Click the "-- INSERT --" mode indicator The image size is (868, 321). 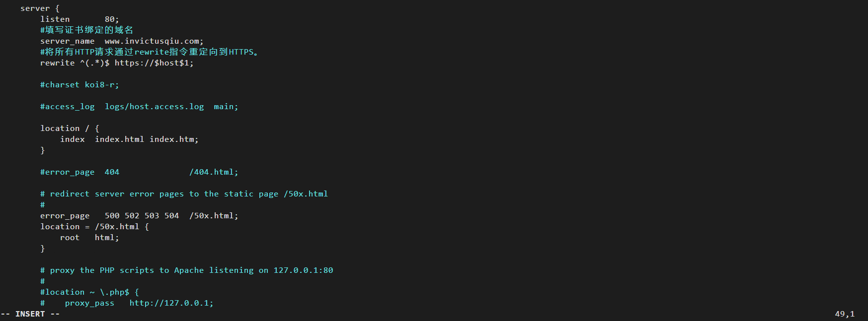click(x=30, y=314)
